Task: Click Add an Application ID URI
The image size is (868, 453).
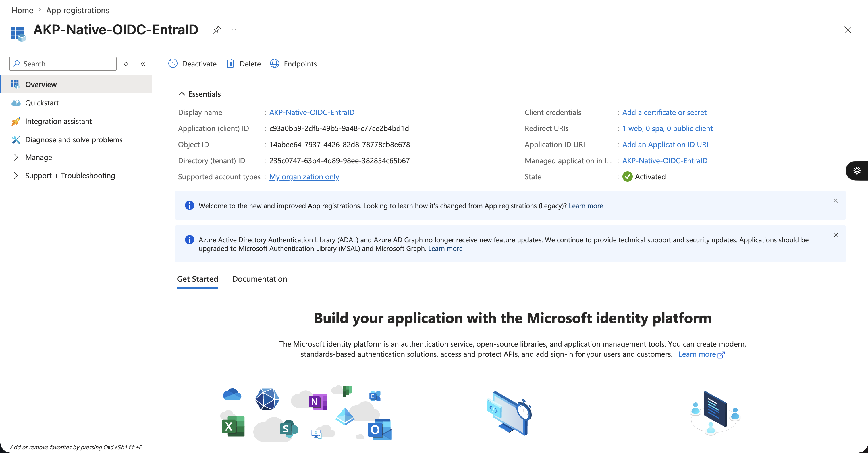Action: coord(665,144)
